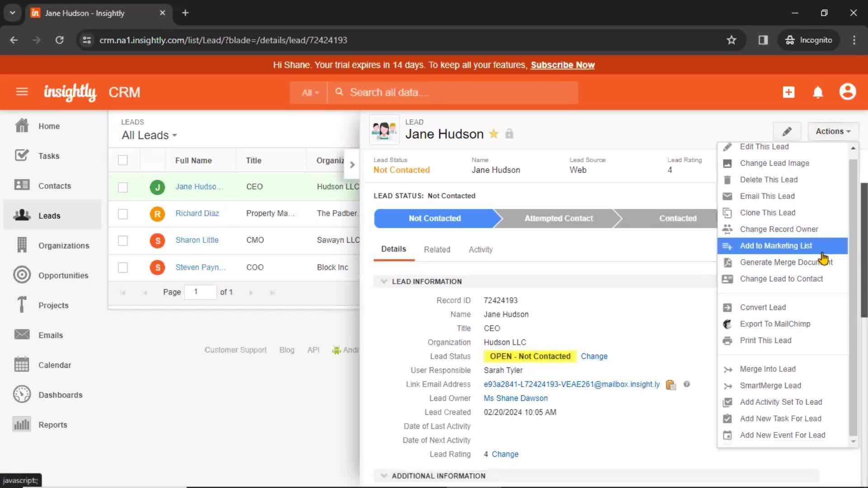Click the help icon beside link email
Image resolution: width=868 pixels, height=488 pixels.
687,384
